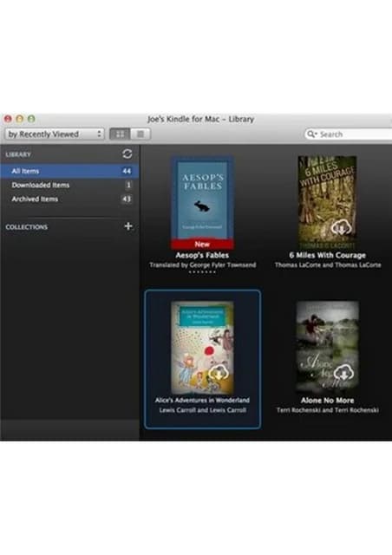
Task: Click 'Translated by George Fyler Townsend' text
Action: (x=203, y=264)
